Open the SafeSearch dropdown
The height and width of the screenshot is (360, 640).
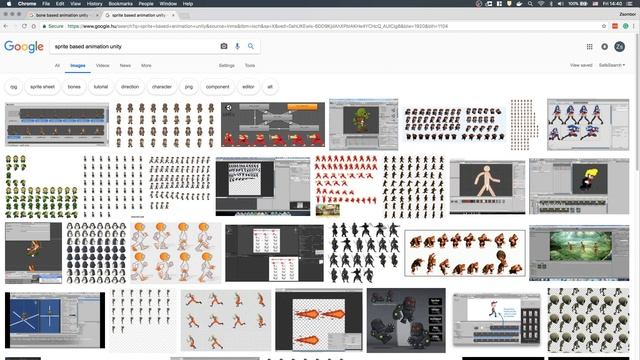pos(611,65)
